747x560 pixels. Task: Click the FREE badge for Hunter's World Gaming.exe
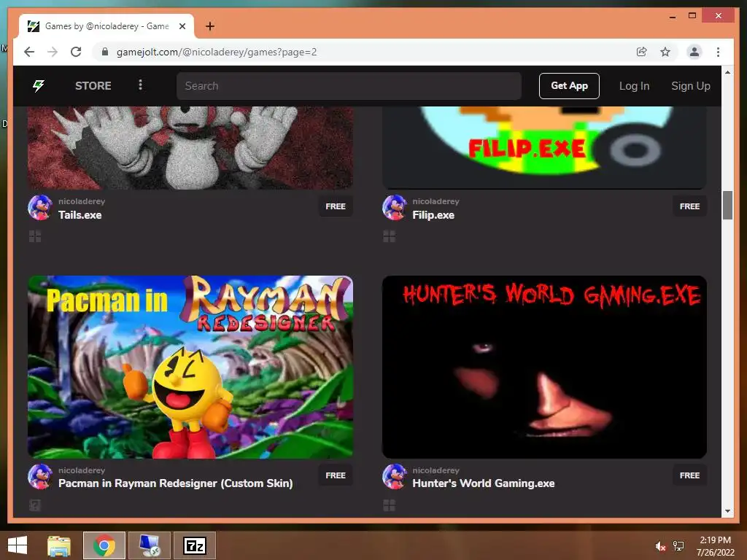(x=689, y=475)
